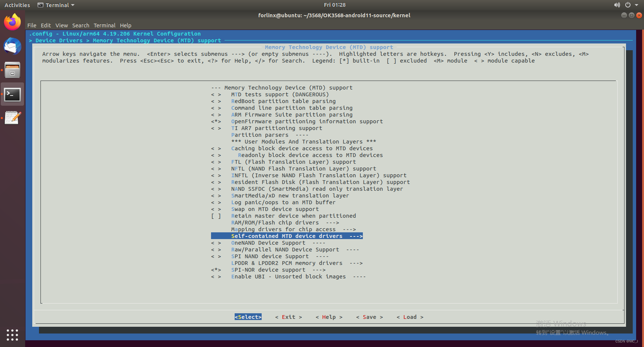
Task: Toggle ARM Firmware Suite partition parsing
Action: point(282,115)
